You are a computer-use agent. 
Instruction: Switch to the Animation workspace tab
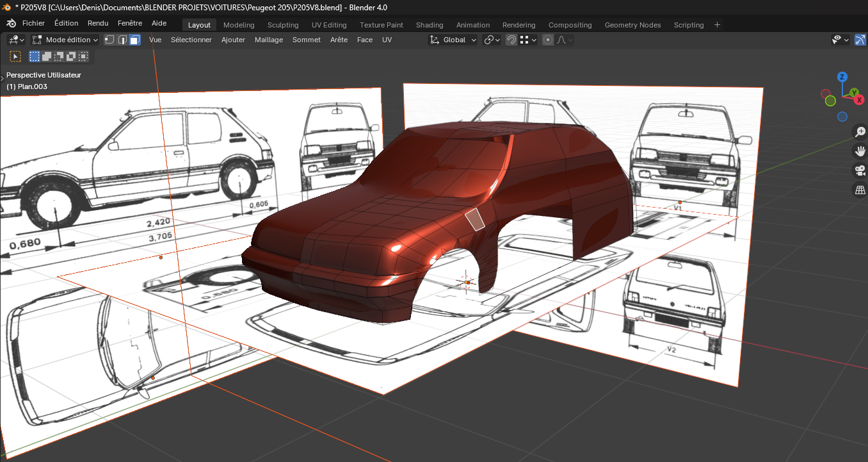[473, 25]
